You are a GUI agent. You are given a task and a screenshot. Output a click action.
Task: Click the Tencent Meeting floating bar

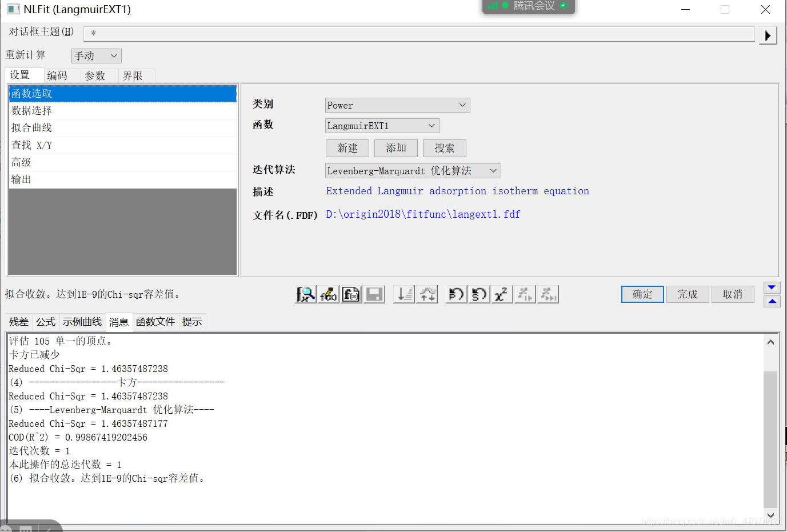[529, 6]
